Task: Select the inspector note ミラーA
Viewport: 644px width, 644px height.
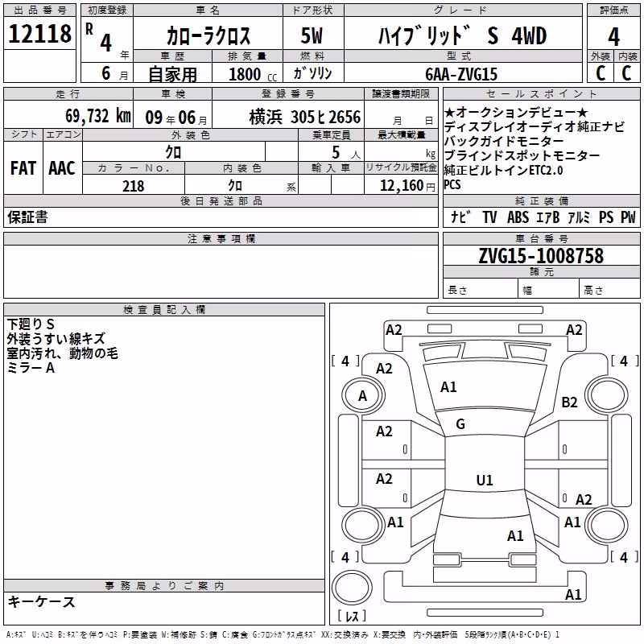Action: pyautogui.click(x=31, y=368)
